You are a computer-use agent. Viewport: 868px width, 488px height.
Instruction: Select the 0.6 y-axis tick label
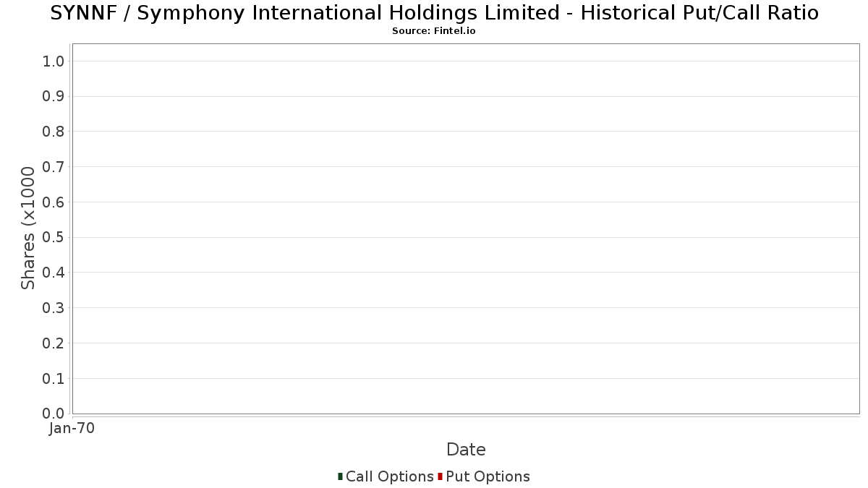coord(54,202)
